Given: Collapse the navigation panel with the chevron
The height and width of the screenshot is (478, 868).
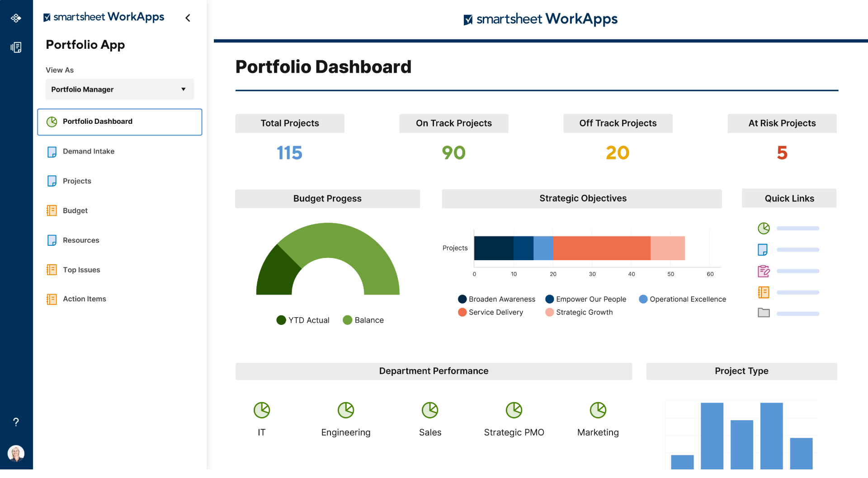Looking at the screenshot, I should click(188, 18).
